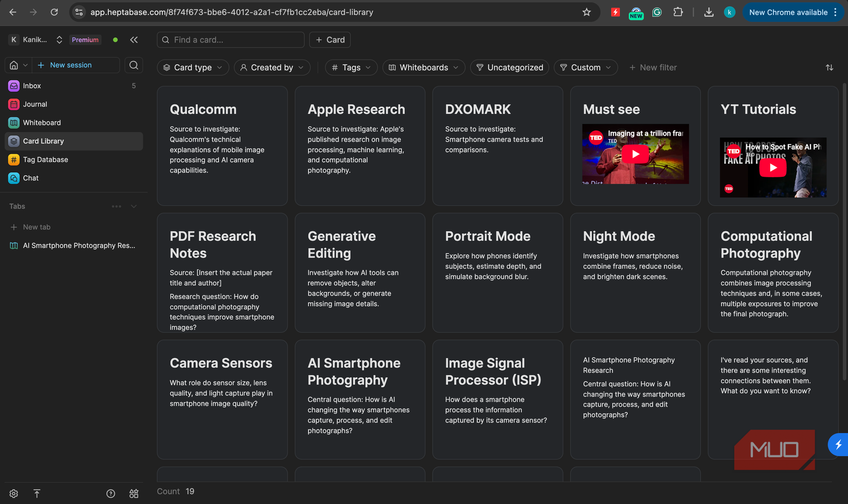Click the + Card button
Screen dimensions: 848x504
(330, 40)
